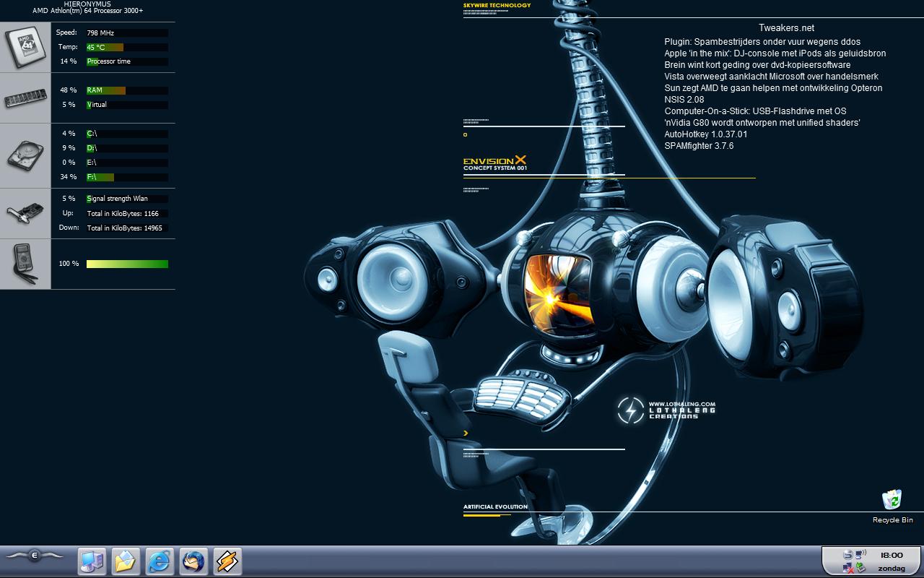The image size is (924, 578).
Task: Open the Sun zegt AMD headline
Action: tap(773, 88)
